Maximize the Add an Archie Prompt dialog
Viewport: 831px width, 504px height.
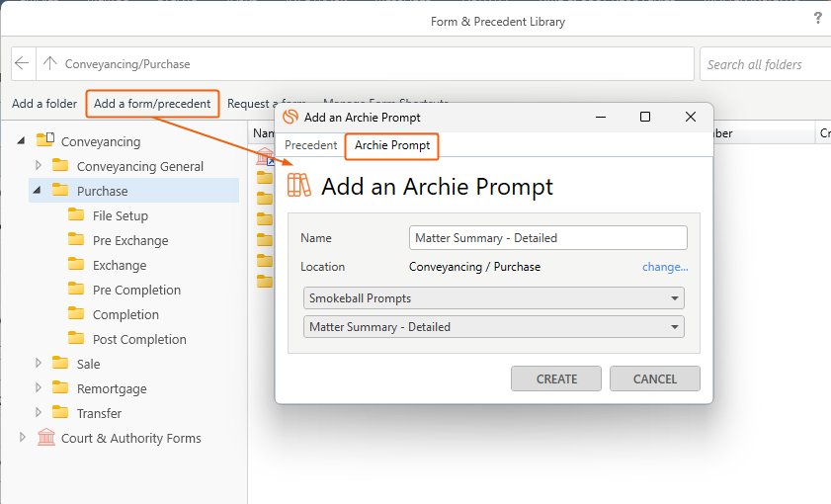point(645,117)
